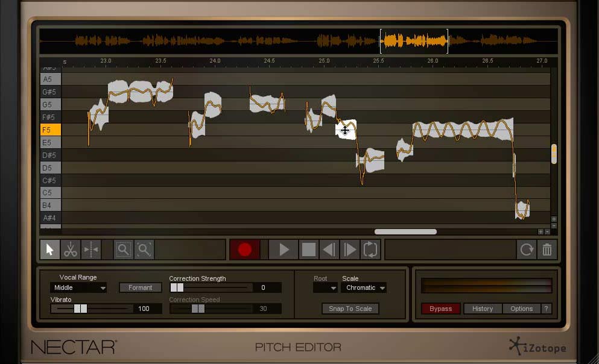Adjust the Correction Strength slider handle
Screen dimensions: 599x364
click(177, 287)
